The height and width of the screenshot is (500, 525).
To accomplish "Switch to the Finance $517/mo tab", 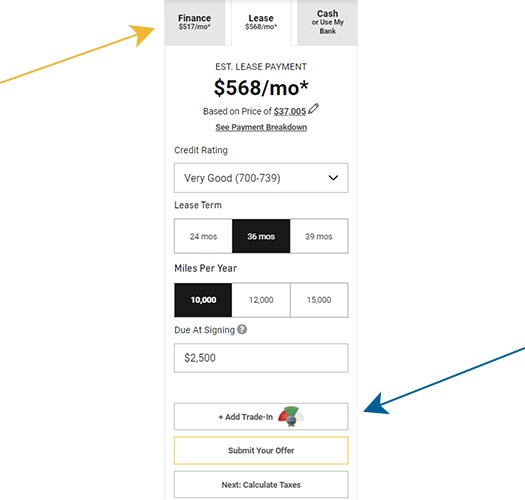I will pos(195,22).
